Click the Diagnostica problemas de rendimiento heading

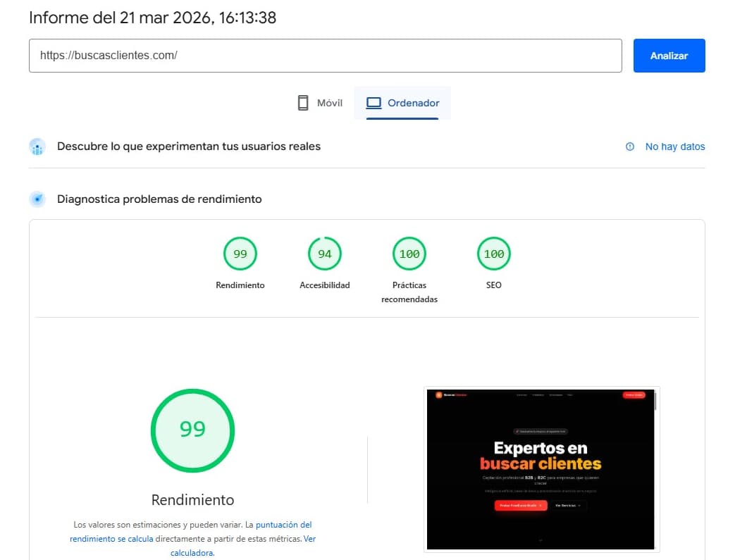point(159,199)
